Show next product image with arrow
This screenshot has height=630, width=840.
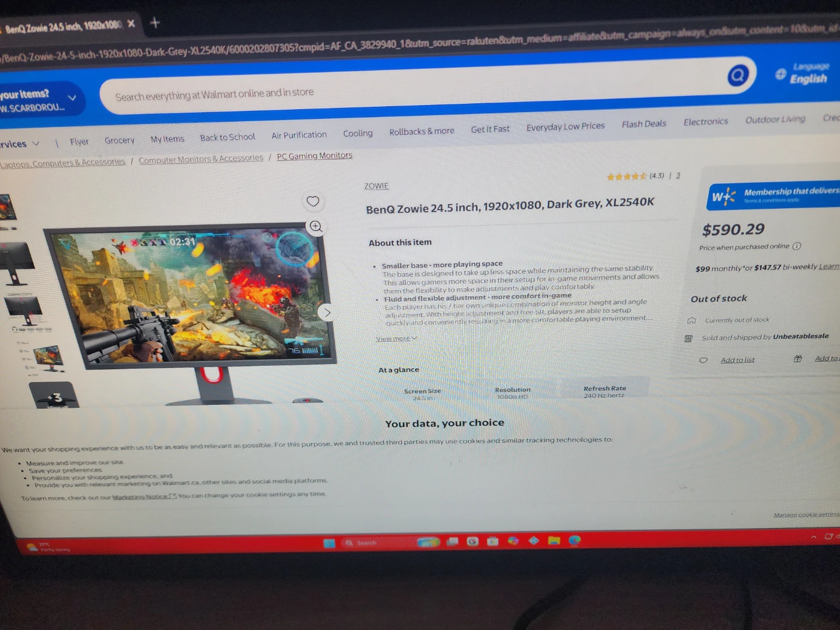(328, 313)
